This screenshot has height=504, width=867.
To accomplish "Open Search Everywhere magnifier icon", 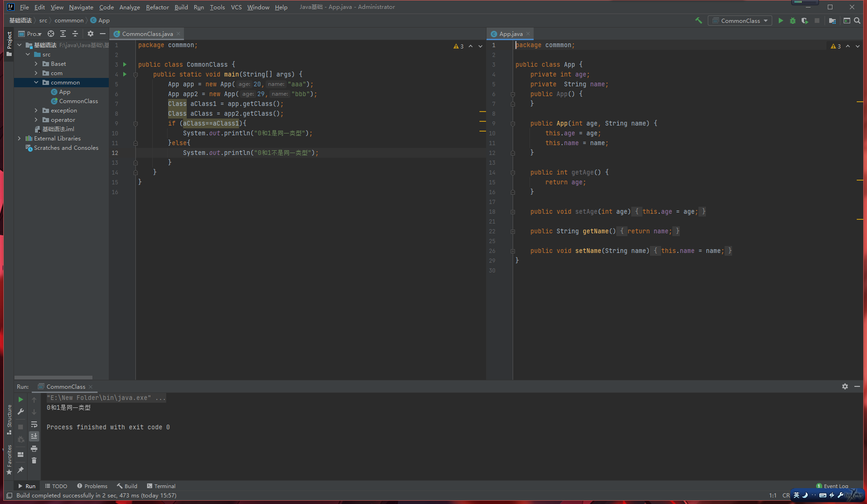I will [x=857, y=21].
